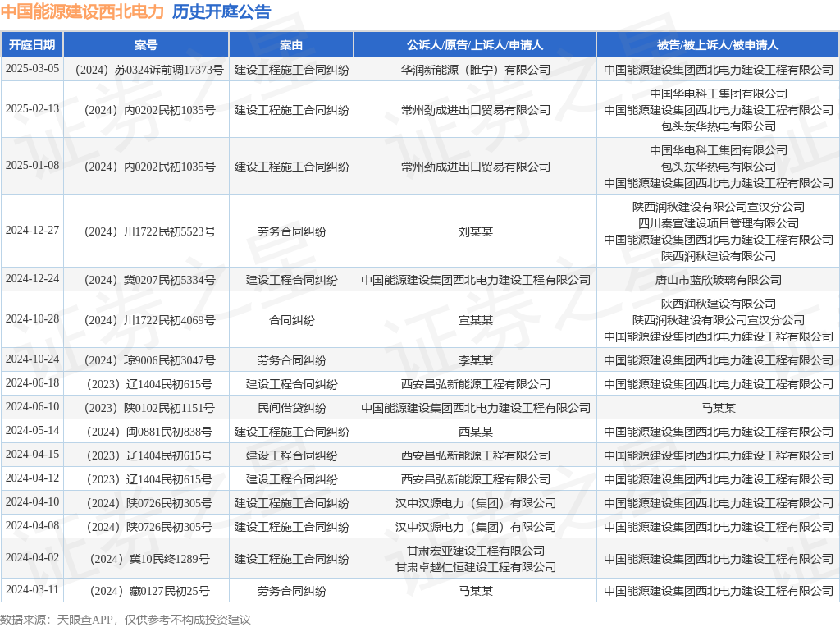Select plaintiff 李某某

pyautogui.click(x=475, y=360)
